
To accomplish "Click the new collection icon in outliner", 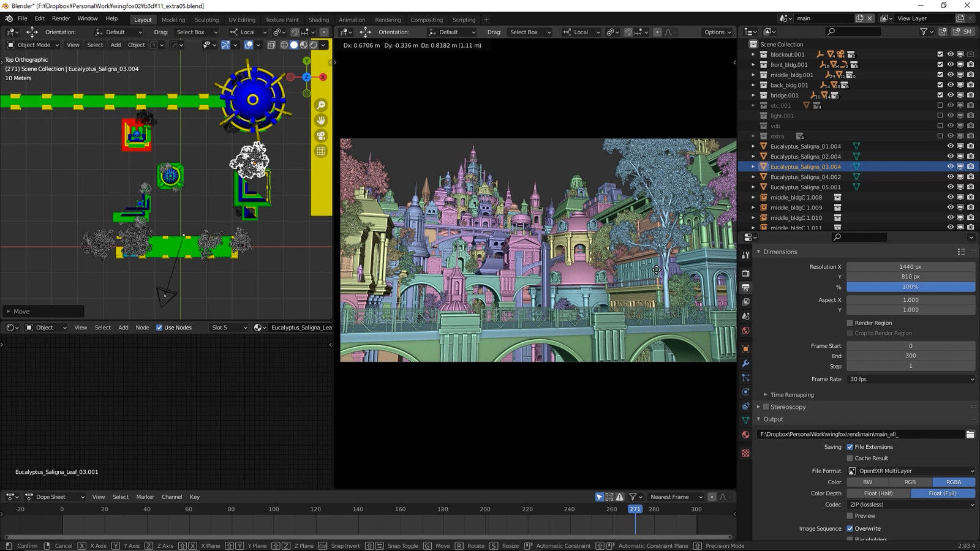I will tap(943, 32).
